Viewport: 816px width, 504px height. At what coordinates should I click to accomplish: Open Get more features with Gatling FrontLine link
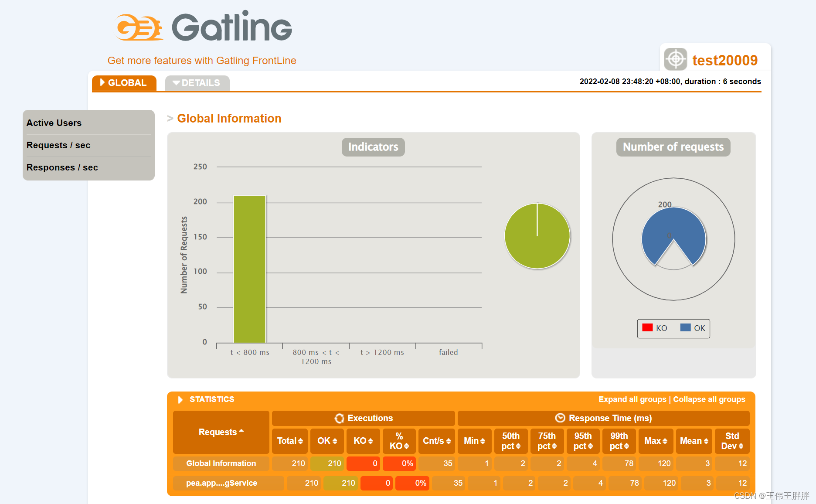pos(202,61)
